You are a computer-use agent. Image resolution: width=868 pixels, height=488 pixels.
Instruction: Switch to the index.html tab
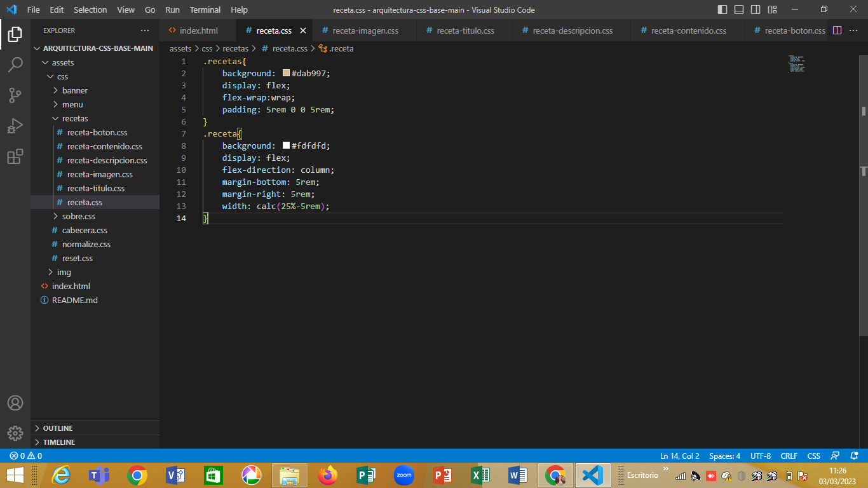198,30
